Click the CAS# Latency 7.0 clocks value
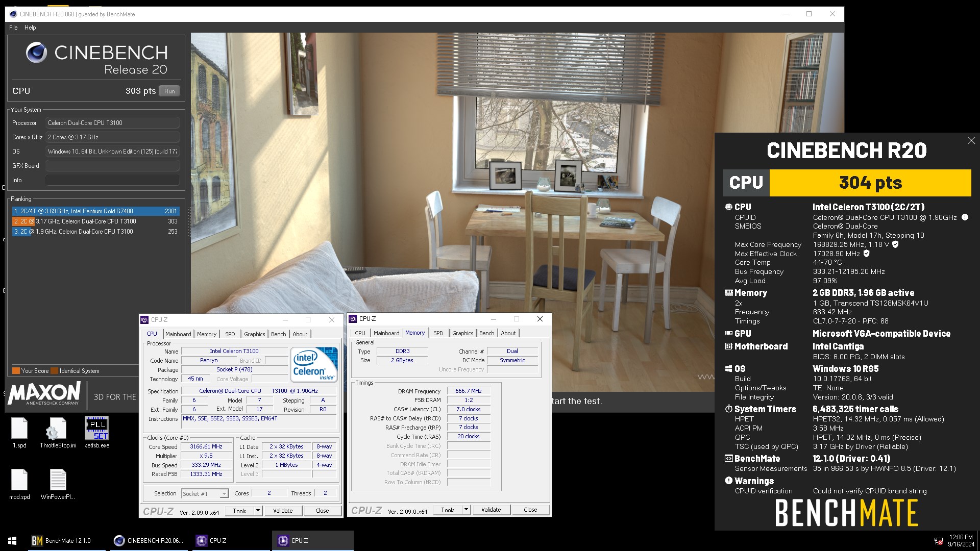 coord(469,409)
